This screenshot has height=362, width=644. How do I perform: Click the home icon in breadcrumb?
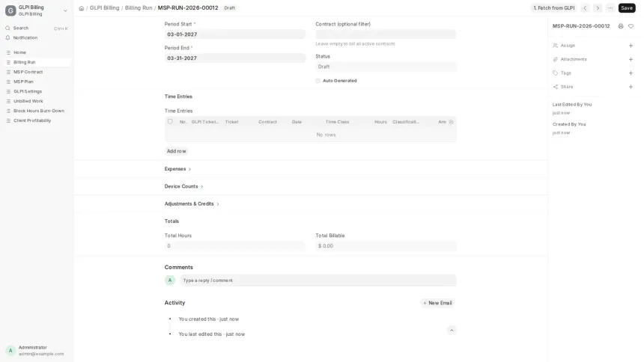(x=82, y=8)
